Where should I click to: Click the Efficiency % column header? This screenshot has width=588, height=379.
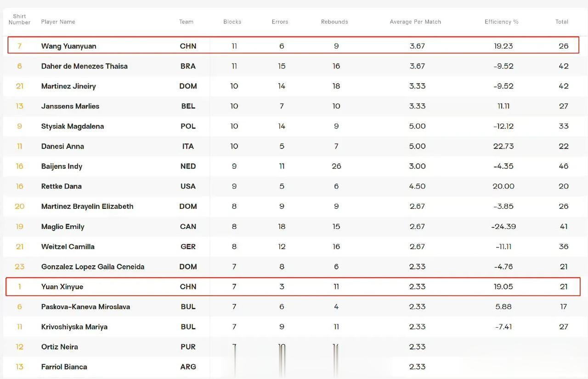pos(502,22)
